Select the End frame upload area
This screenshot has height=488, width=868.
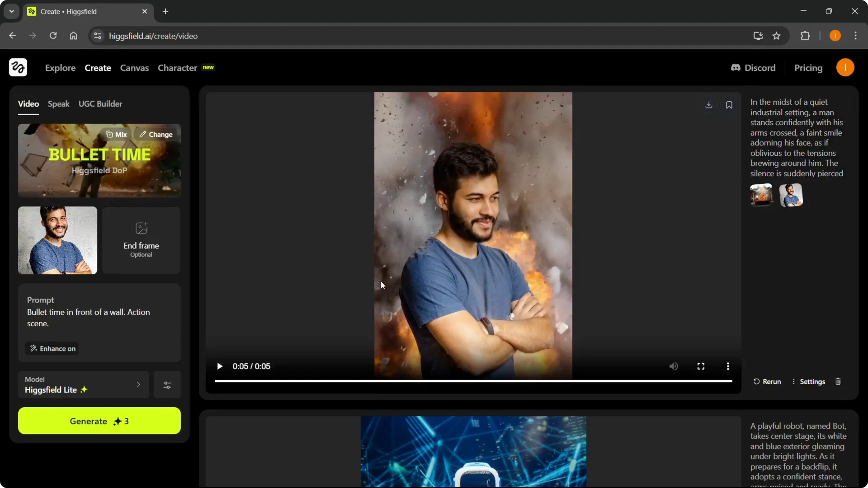[141, 240]
